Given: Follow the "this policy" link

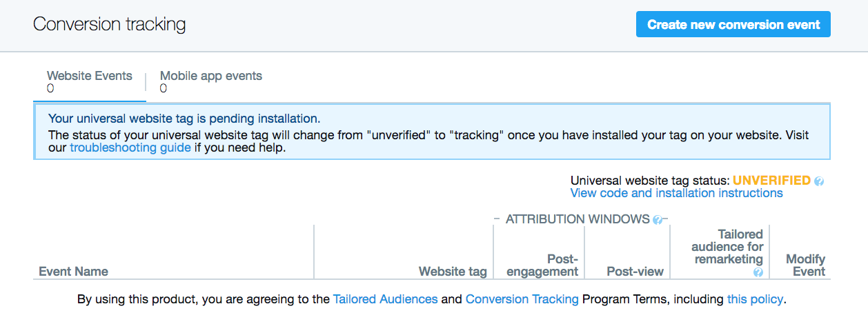Looking at the screenshot, I should tap(755, 299).
